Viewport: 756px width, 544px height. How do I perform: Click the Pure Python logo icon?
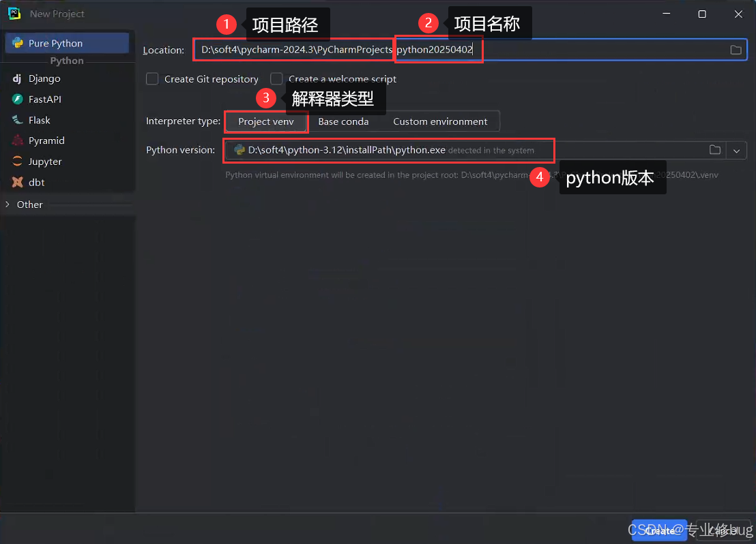click(x=18, y=43)
